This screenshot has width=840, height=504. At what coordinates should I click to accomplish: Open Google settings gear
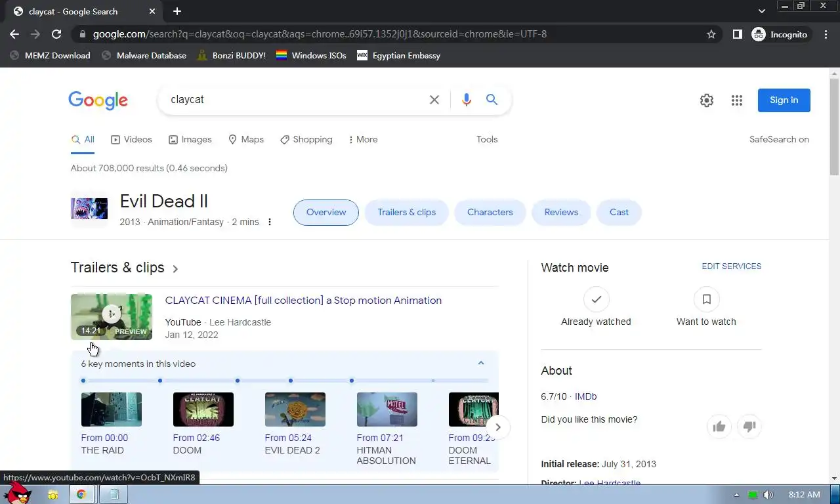pyautogui.click(x=707, y=100)
